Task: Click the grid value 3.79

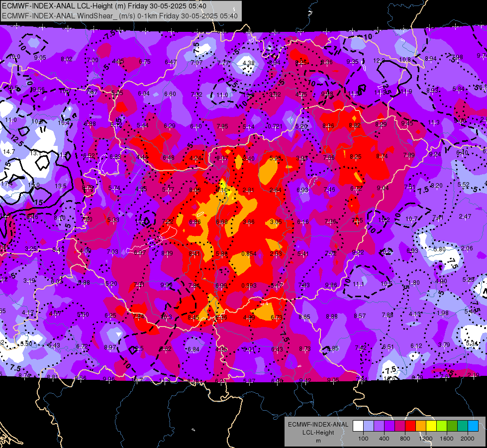Action: (x=444, y=345)
